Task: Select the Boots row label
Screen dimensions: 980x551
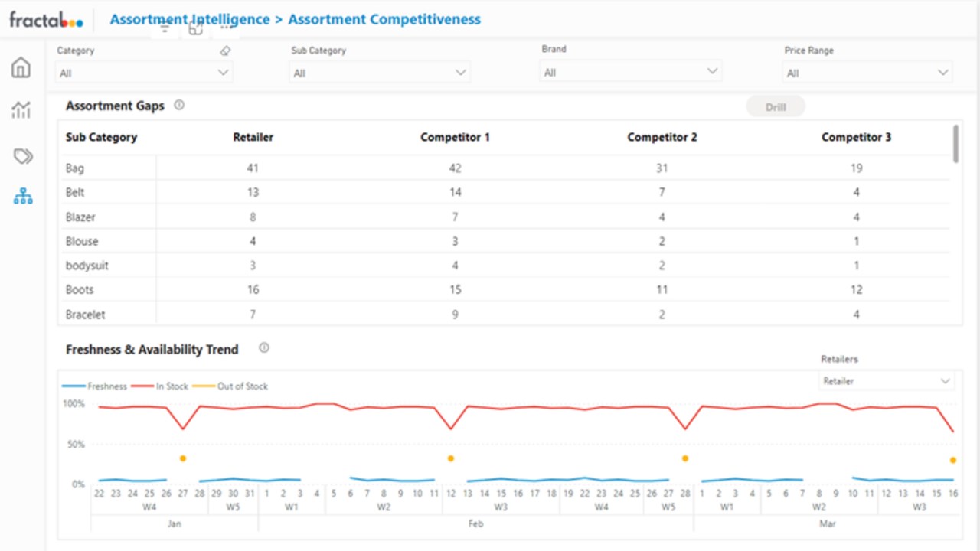Action: click(80, 290)
